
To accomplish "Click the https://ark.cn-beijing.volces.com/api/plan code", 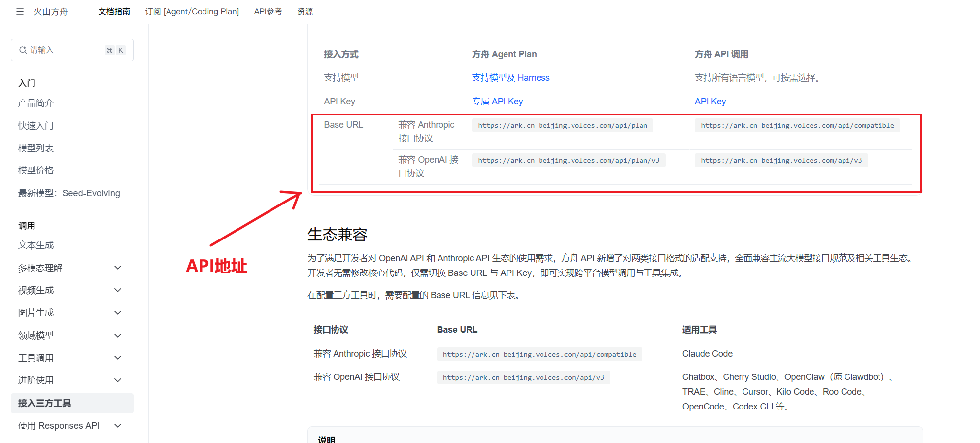I will coord(563,125).
